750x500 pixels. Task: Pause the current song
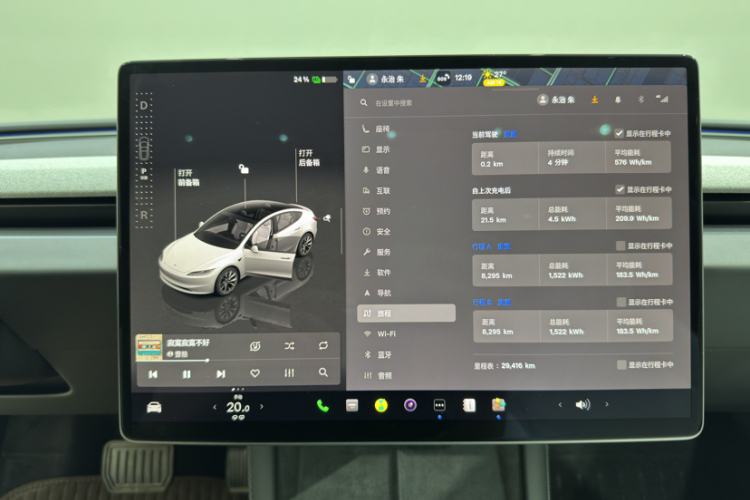pos(187,374)
